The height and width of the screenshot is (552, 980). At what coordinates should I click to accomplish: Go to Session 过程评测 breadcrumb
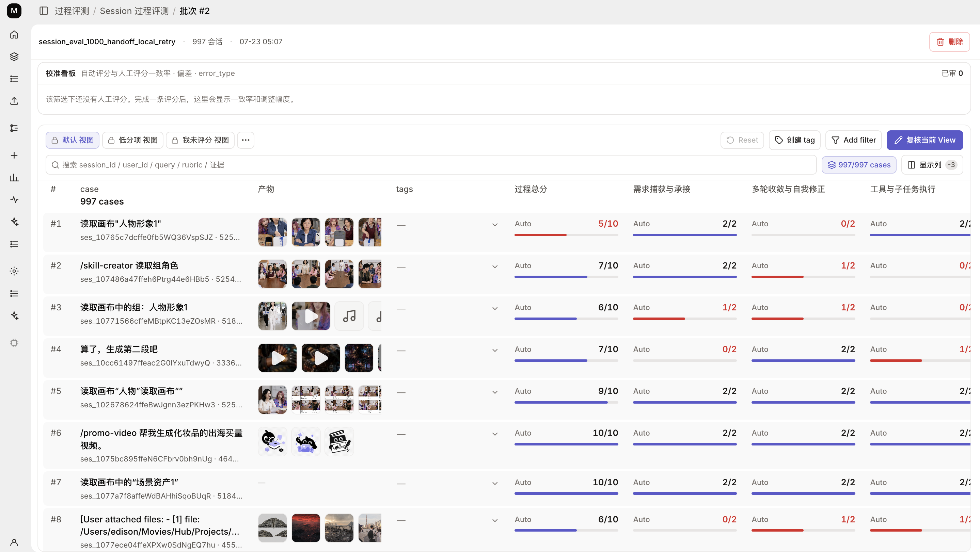134,11
